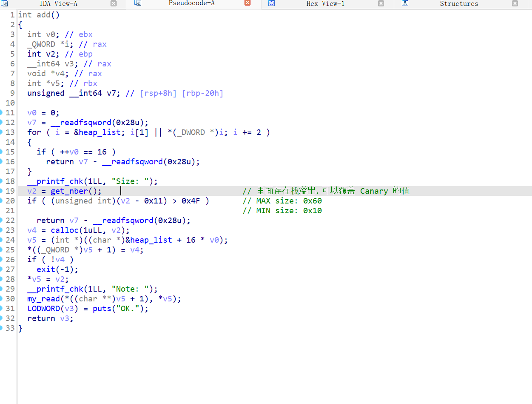This screenshot has width=532, height=404.
Task: Click the void *v4 declaration
Action: (48, 74)
